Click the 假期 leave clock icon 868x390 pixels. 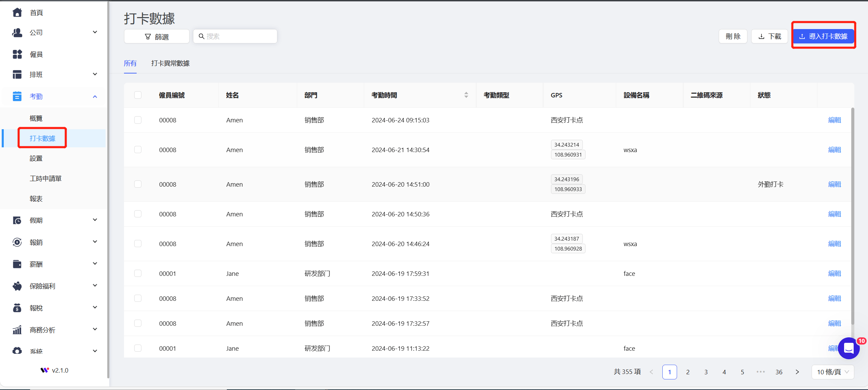coord(17,220)
